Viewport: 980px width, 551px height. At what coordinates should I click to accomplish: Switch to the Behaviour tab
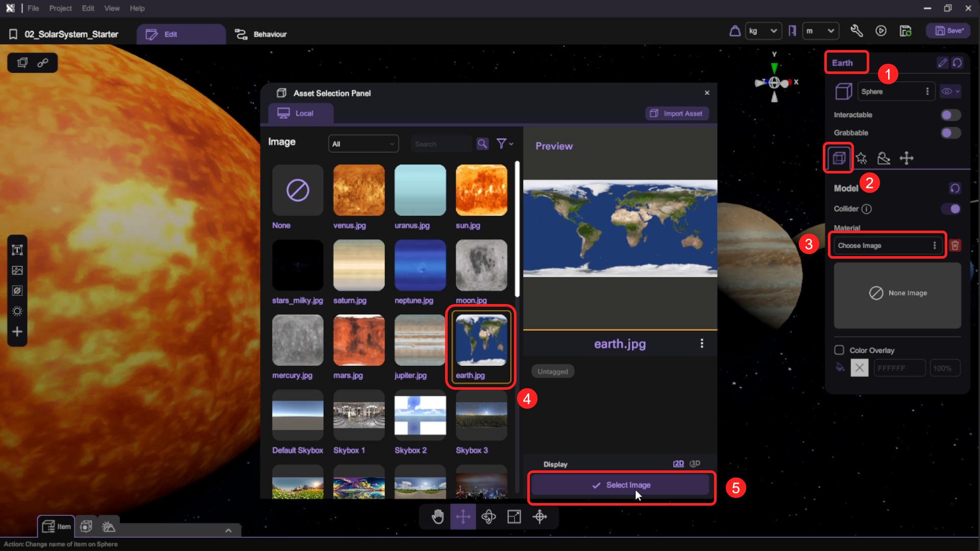[x=261, y=34]
